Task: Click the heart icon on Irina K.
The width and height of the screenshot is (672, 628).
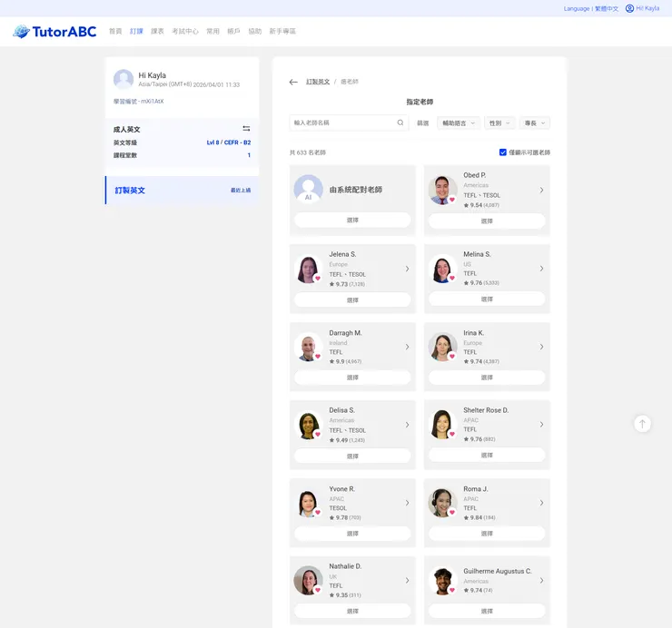Action: pyautogui.click(x=451, y=356)
